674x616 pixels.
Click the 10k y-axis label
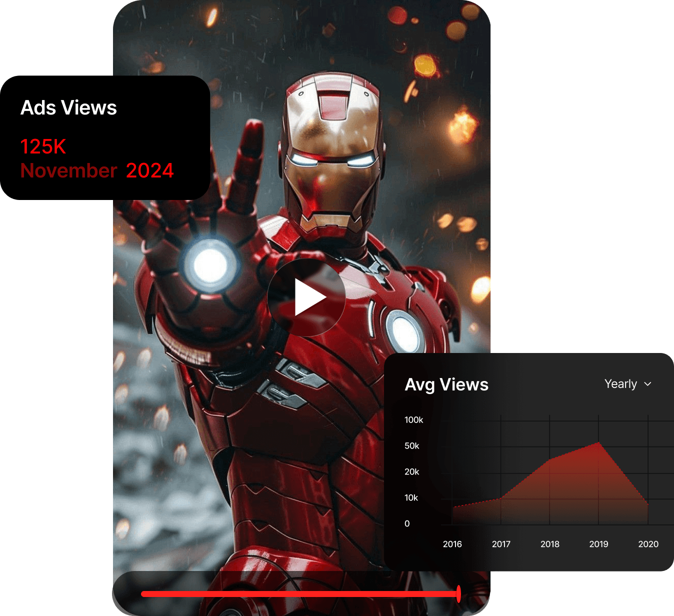click(x=411, y=498)
